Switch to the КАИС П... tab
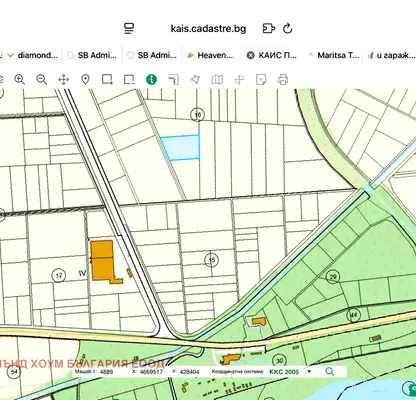This screenshot has width=416, height=400. [x=272, y=55]
